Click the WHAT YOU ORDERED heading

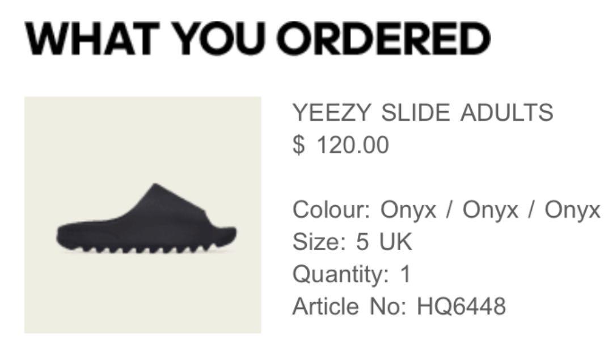tap(257, 39)
